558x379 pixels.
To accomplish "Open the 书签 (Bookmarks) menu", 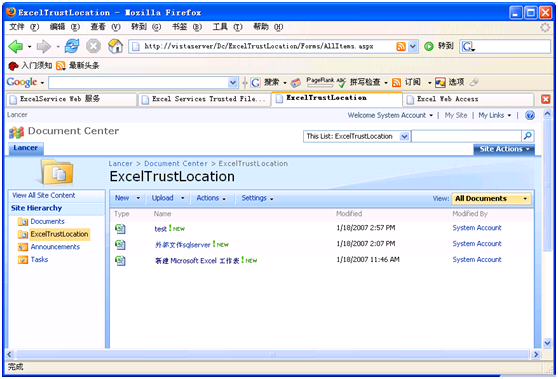I will click(187, 27).
